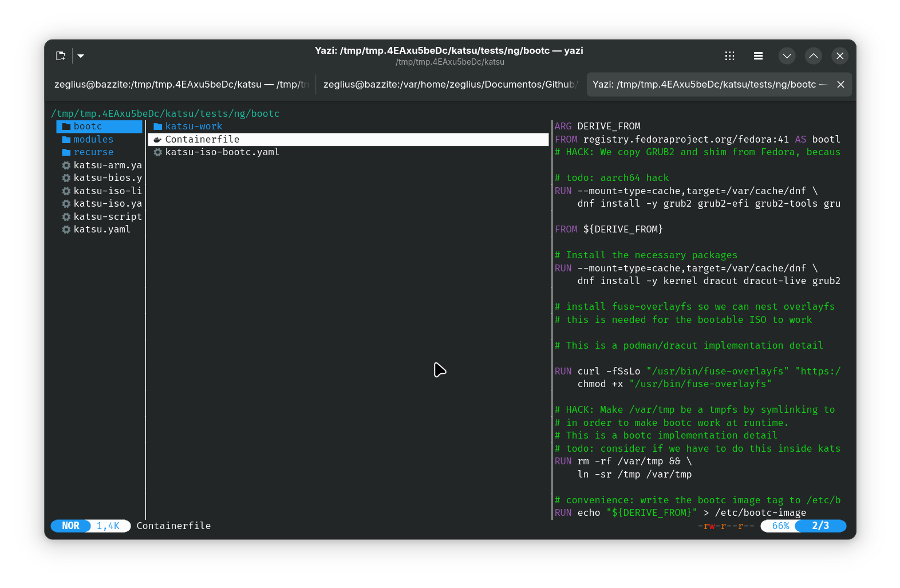
Task: Select katsu-iso-bootc.yaml file
Action: coord(222,152)
